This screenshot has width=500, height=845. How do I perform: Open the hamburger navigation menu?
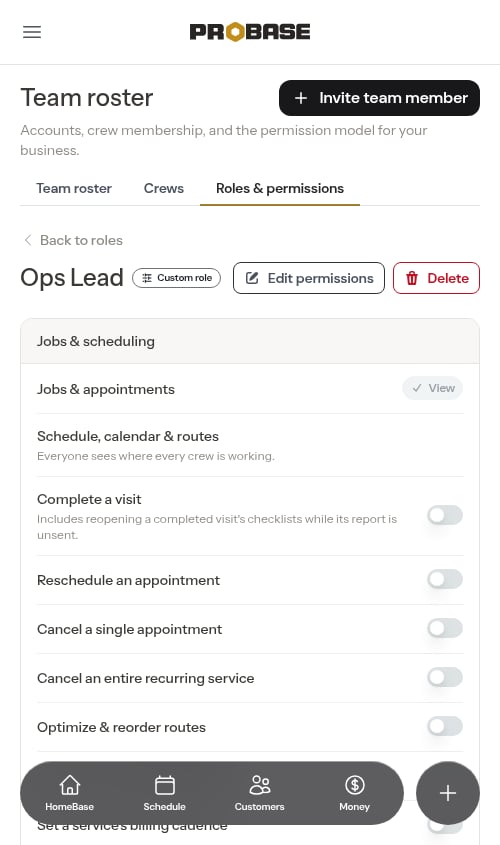click(x=32, y=32)
